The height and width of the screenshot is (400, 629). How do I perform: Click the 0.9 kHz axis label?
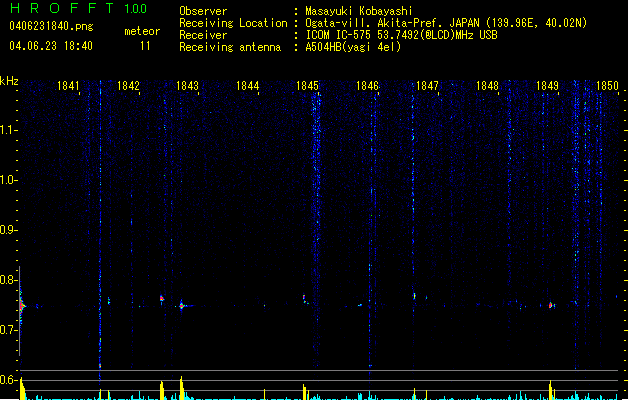(8, 230)
